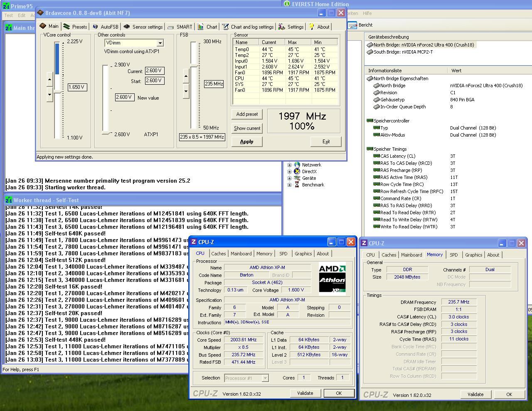Click the FSB decrease arrow button
The image size is (532, 411).
186,91
